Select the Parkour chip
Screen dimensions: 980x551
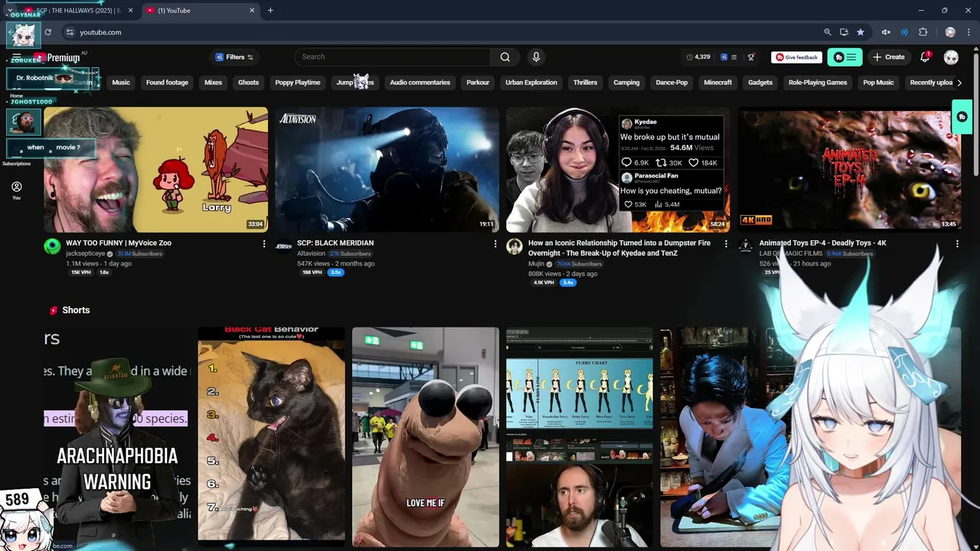coord(478,82)
